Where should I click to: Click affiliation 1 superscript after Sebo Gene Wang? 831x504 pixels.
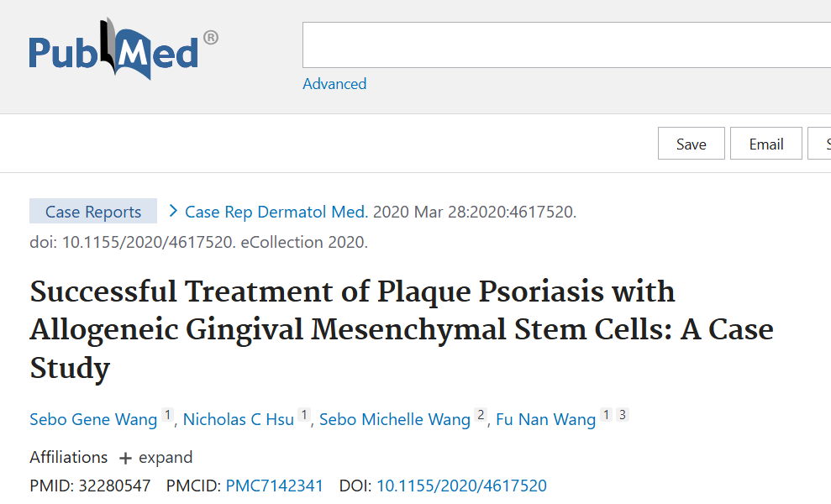[167, 415]
